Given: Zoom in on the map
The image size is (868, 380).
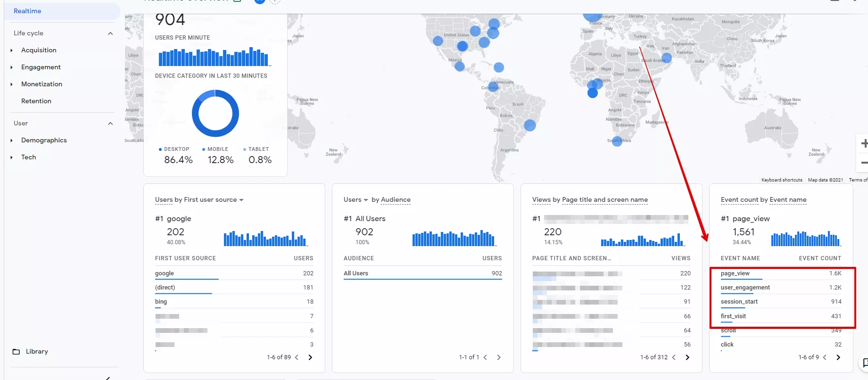Looking at the screenshot, I should tap(863, 144).
